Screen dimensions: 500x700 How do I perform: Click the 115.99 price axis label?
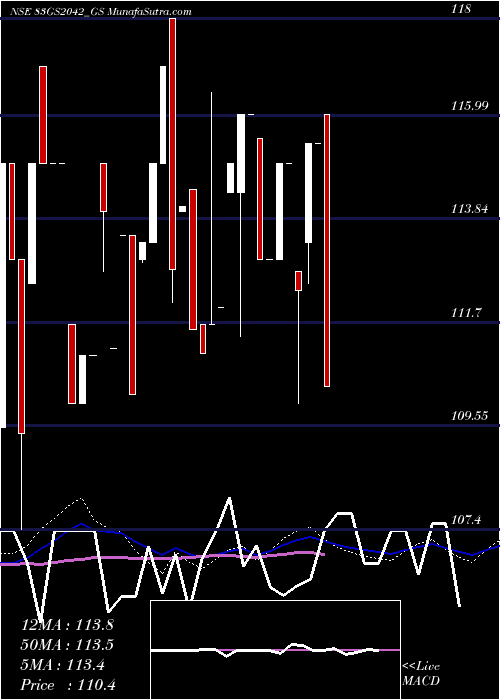470,106
